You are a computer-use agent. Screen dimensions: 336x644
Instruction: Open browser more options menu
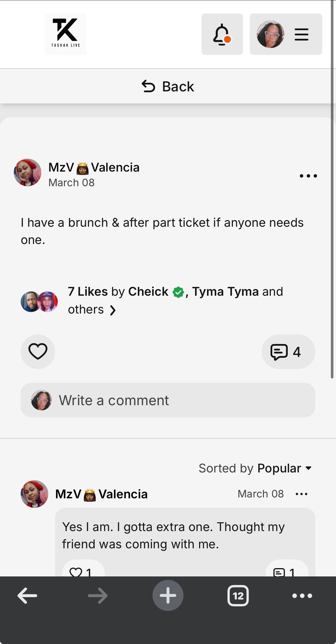[302, 596]
